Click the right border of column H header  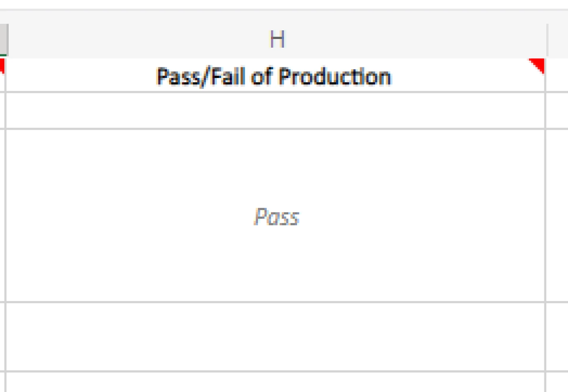547,39
